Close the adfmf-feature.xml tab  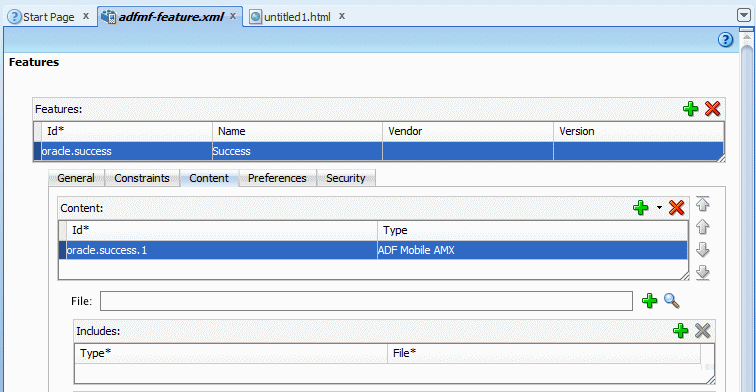pos(233,16)
